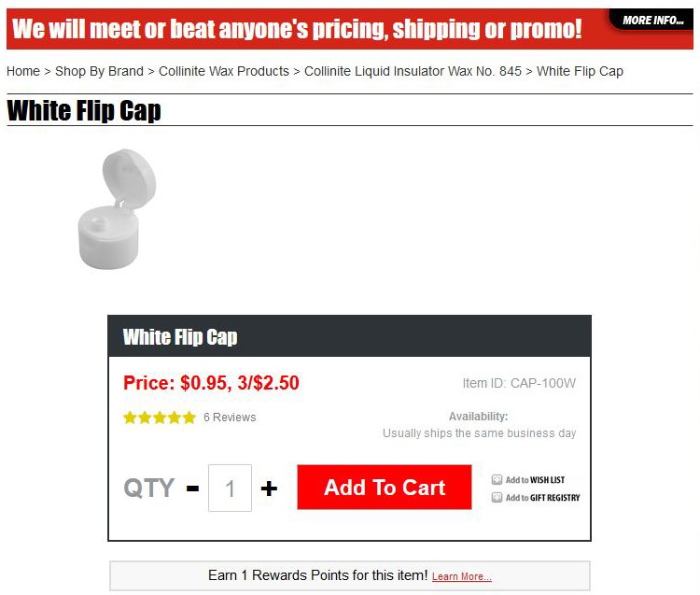The width and height of the screenshot is (700, 595).
Task: Click the Add to Gift Registry icon
Action: pos(497,497)
